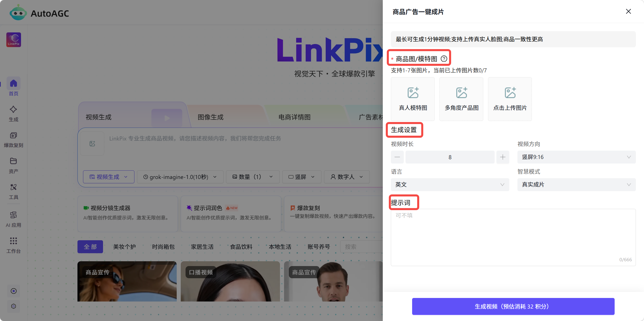Open man in suit 商品宣传 thumbnail
The width and height of the screenshot is (644, 321).
click(333, 281)
